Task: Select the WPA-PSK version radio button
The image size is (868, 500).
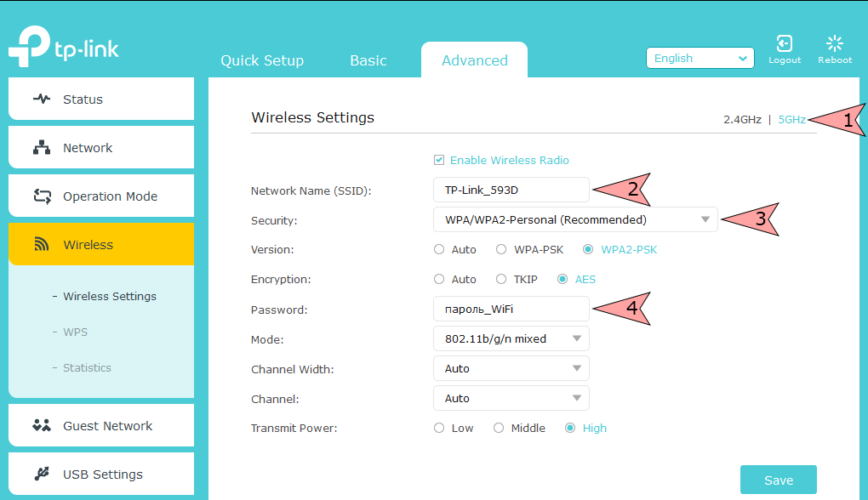Action: [x=501, y=249]
